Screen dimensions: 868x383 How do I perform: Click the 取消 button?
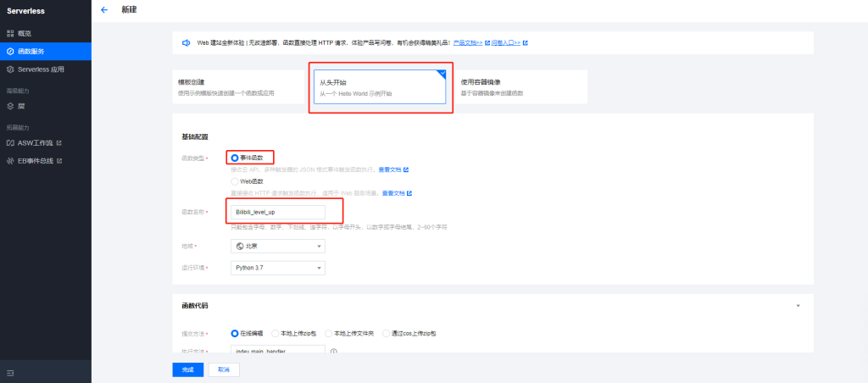point(224,369)
